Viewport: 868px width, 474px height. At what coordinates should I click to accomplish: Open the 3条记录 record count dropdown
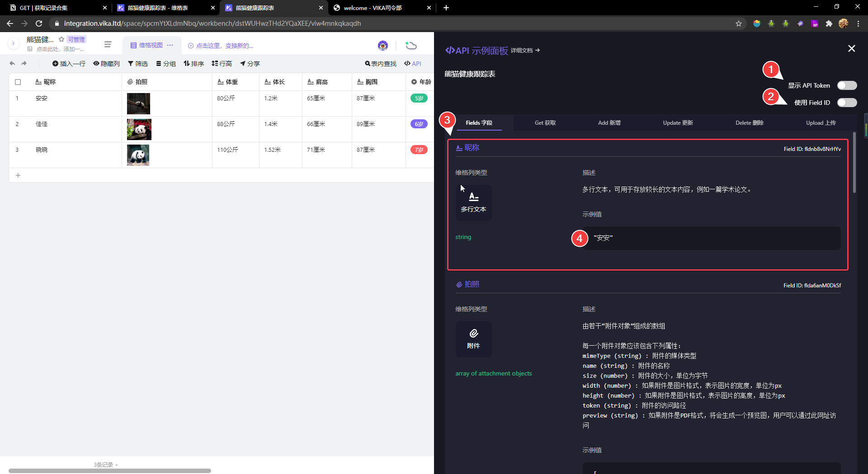click(106, 465)
